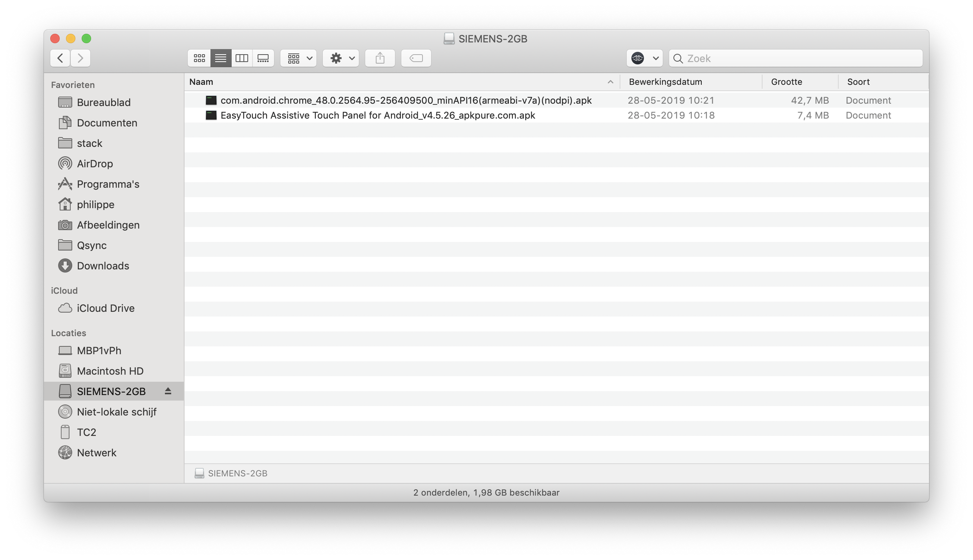The image size is (973, 560).
Task: Open the group-by arrangement dropdown
Action: point(299,59)
